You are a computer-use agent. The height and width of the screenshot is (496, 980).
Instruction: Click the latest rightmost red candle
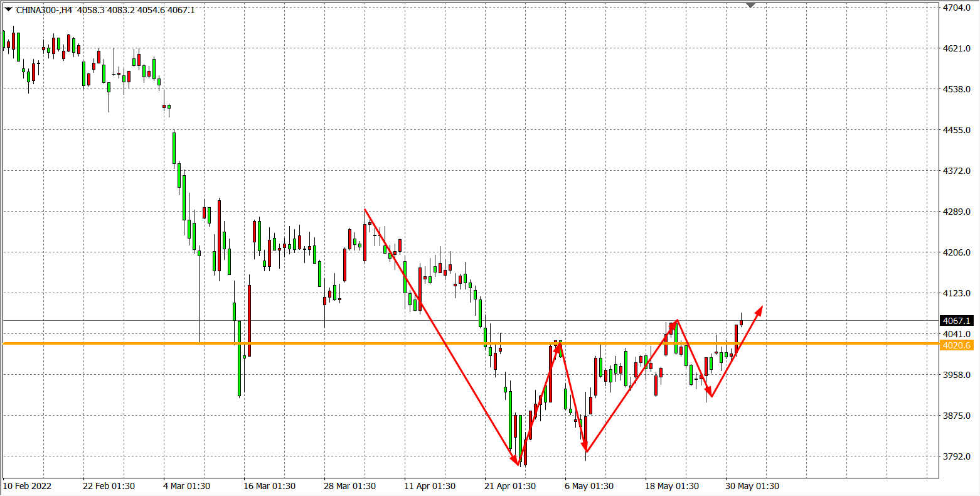(741, 323)
